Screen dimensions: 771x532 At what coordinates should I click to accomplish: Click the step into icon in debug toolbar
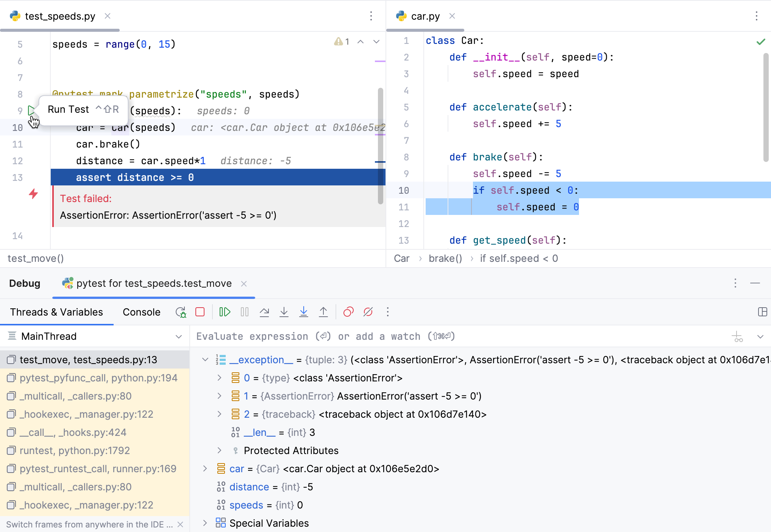tap(284, 312)
